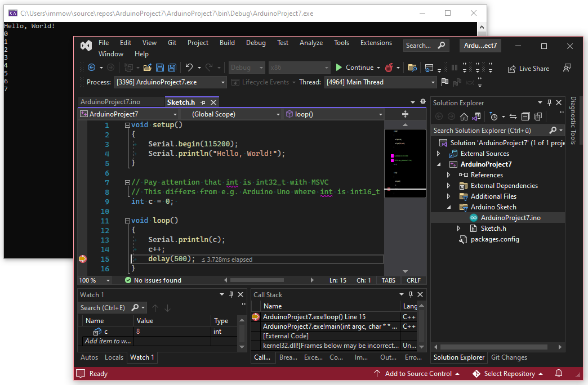Click the code minimap preview

click(x=405, y=163)
